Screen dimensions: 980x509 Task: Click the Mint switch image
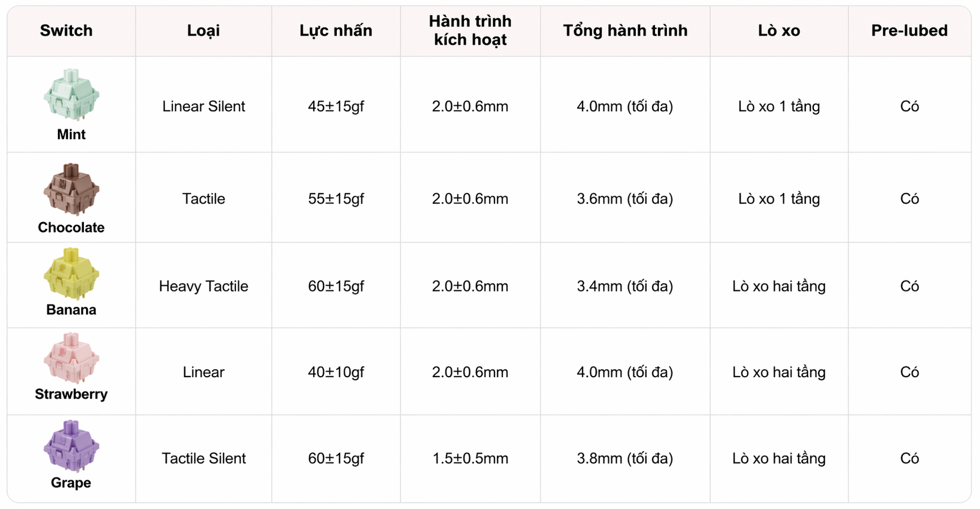click(71, 95)
